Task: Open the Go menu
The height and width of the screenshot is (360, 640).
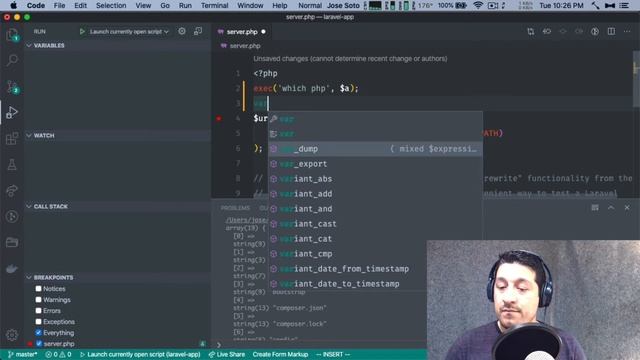Action: tap(165, 5)
